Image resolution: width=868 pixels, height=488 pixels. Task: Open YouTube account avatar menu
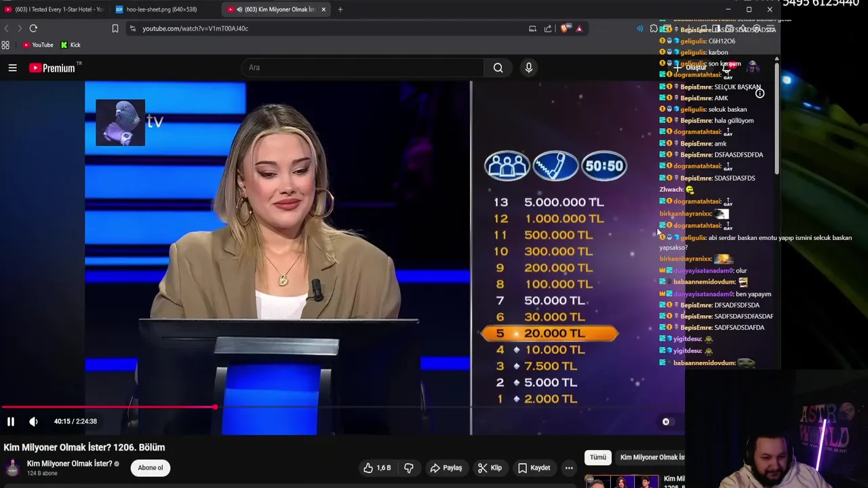(753, 68)
